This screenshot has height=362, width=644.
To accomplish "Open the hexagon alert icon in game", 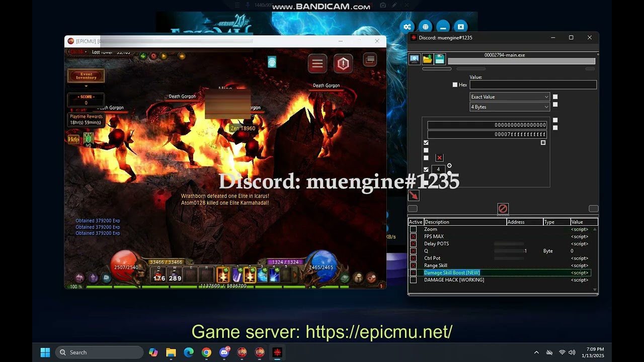I will point(343,64).
